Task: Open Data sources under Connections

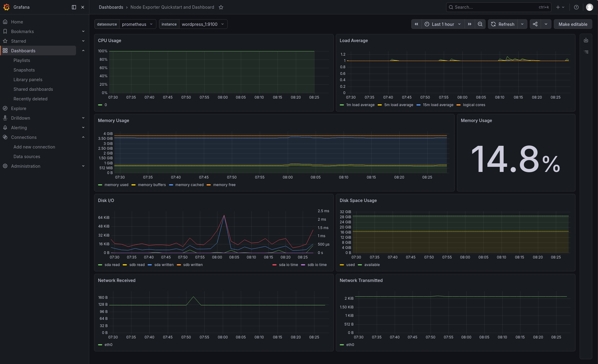Action: coord(27,157)
